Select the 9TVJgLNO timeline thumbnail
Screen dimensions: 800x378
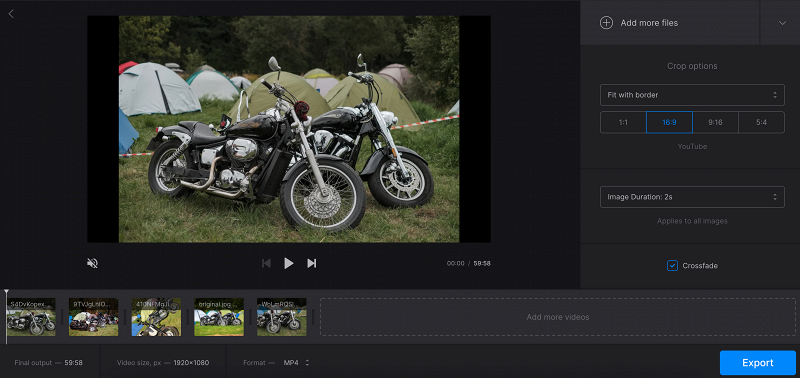93,317
